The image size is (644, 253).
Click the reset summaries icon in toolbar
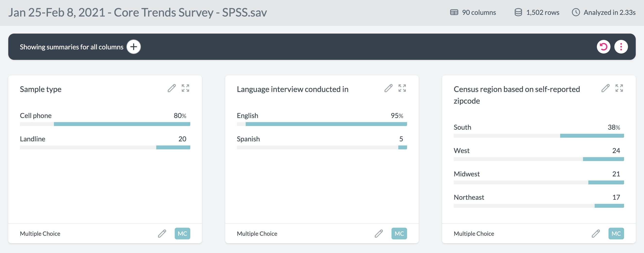point(604,46)
